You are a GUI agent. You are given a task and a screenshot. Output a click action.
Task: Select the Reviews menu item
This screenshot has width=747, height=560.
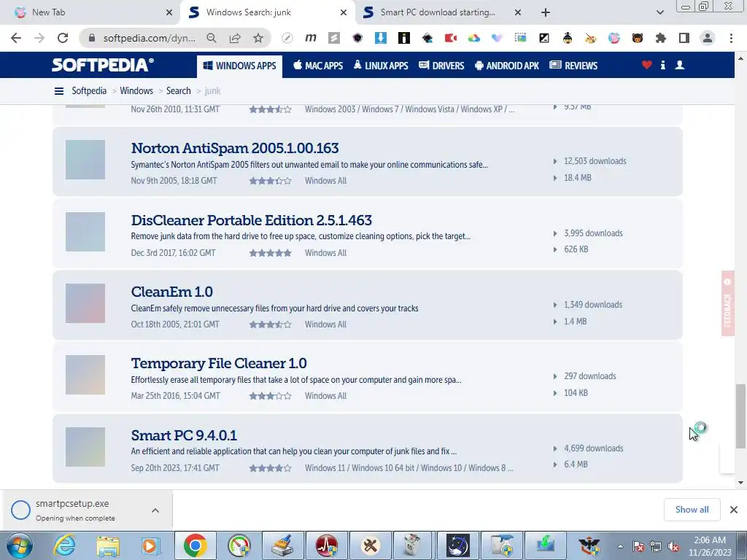click(x=573, y=66)
